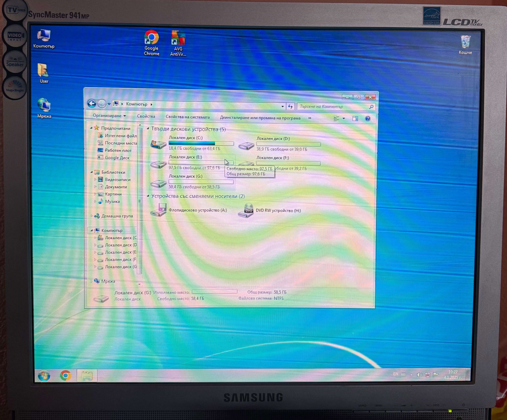This screenshot has width=507, height=420.
Task: Click the Локален диск (D:) usage bar
Action: point(288,144)
